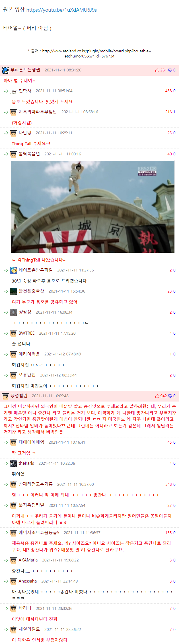The image size is (179, 644).
Task: Click 부리흔드는펭귄's penguin avatar
Action: [x=5, y=70]
